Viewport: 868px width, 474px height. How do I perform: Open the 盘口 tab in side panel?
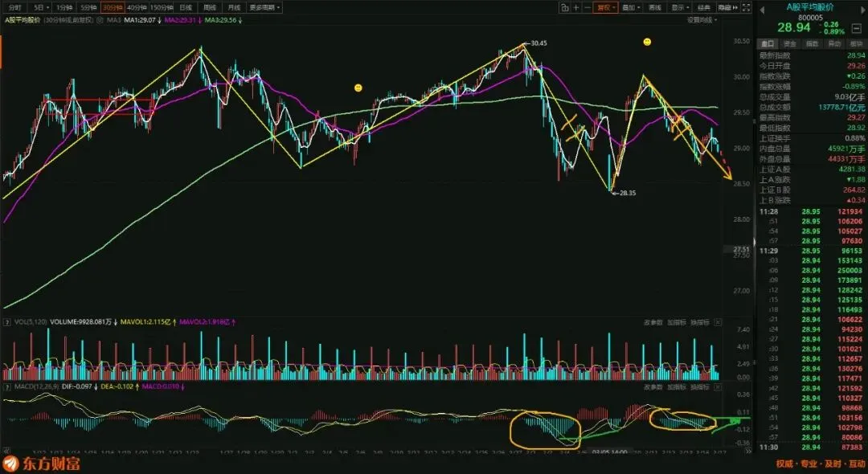tap(768, 43)
